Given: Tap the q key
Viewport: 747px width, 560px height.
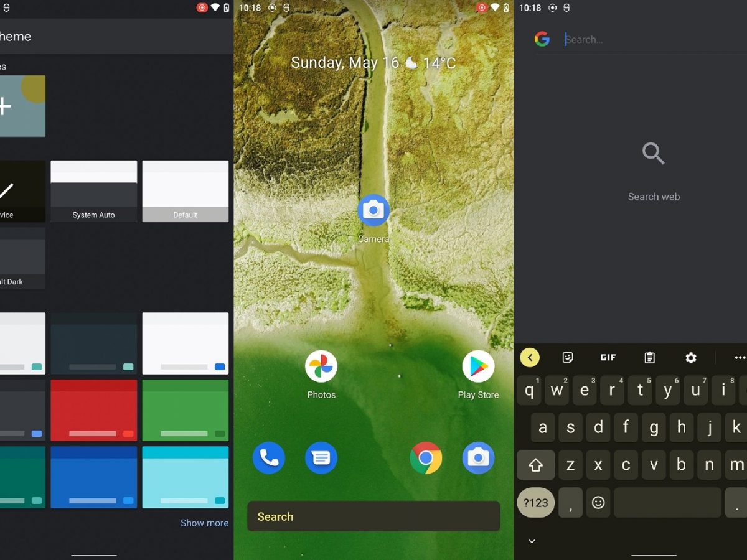Looking at the screenshot, I should tap(530, 391).
